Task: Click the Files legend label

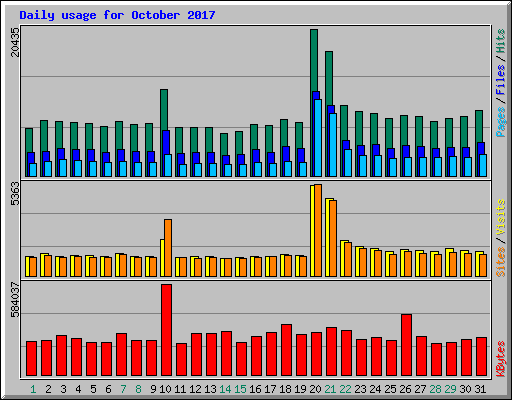Action: coord(500,80)
